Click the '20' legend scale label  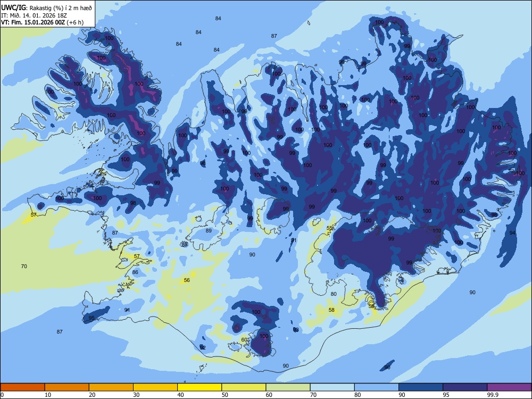point(92,395)
